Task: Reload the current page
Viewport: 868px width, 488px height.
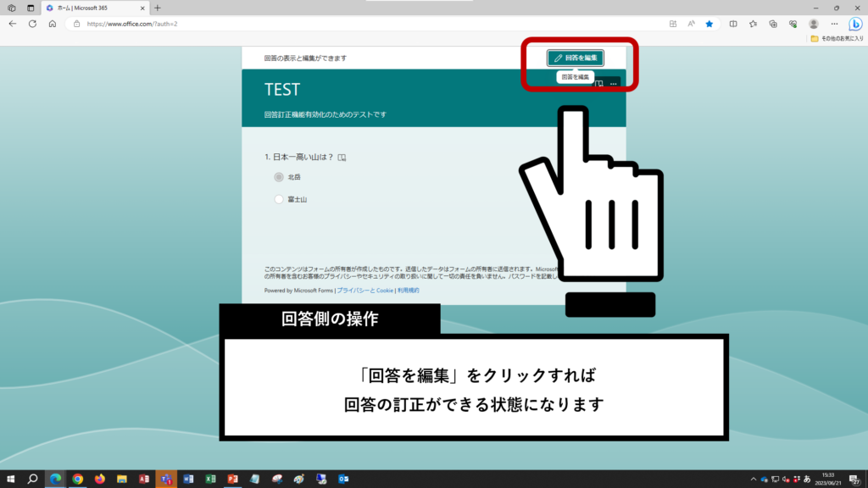Action: coord(33,24)
